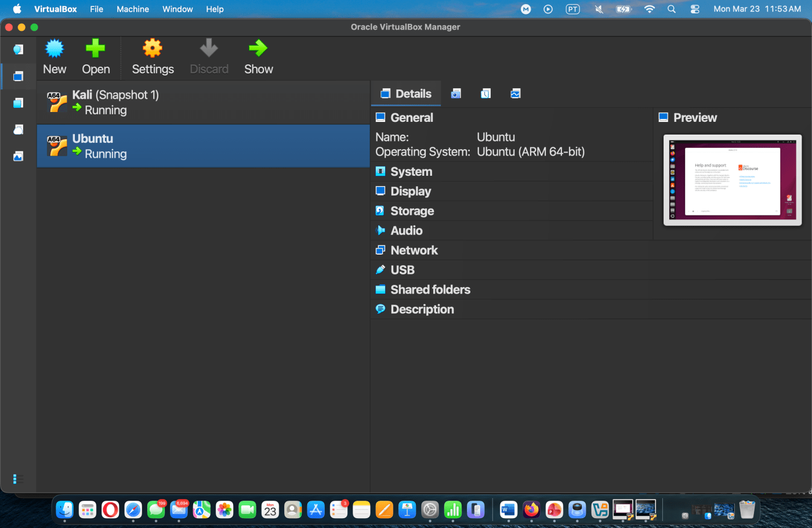Click the Shared folders section folder icon
The width and height of the screenshot is (812, 528).
380,290
